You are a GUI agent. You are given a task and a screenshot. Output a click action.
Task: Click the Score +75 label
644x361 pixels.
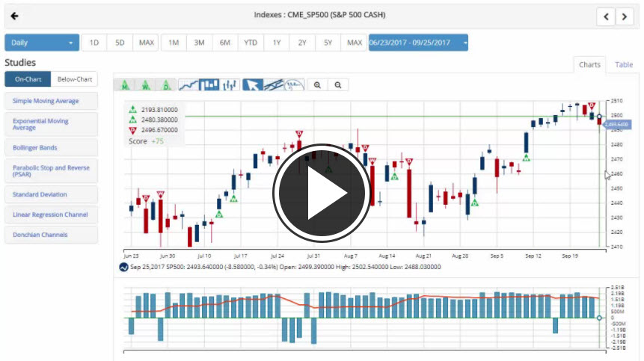click(x=146, y=141)
